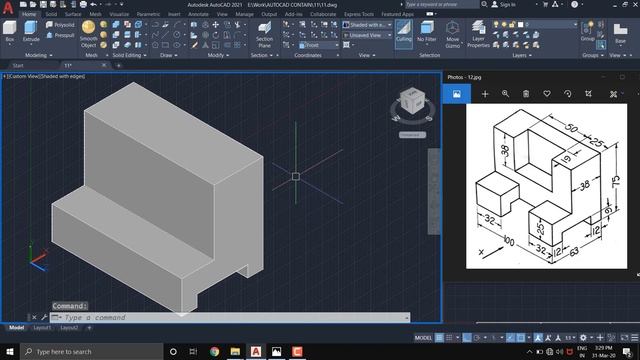Click the Save icon in quick access toolbar

43,4
